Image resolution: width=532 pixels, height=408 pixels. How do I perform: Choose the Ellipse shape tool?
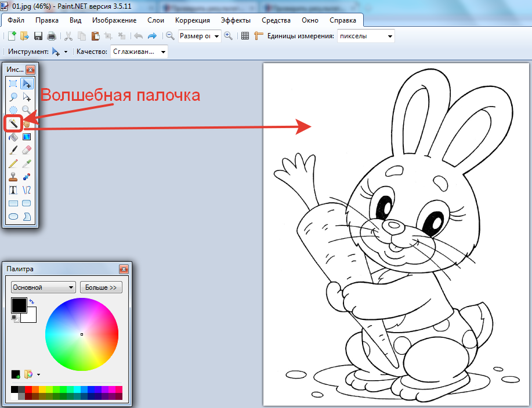click(13, 216)
